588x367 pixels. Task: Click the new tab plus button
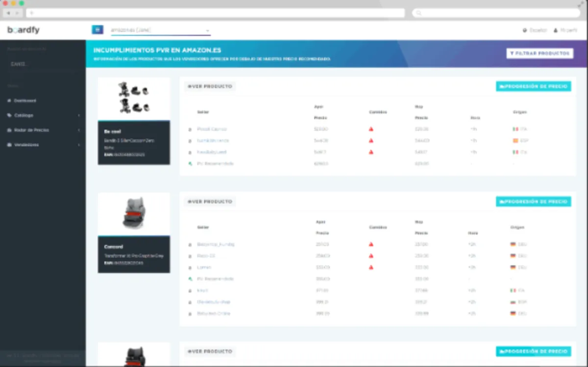(32, 13)
